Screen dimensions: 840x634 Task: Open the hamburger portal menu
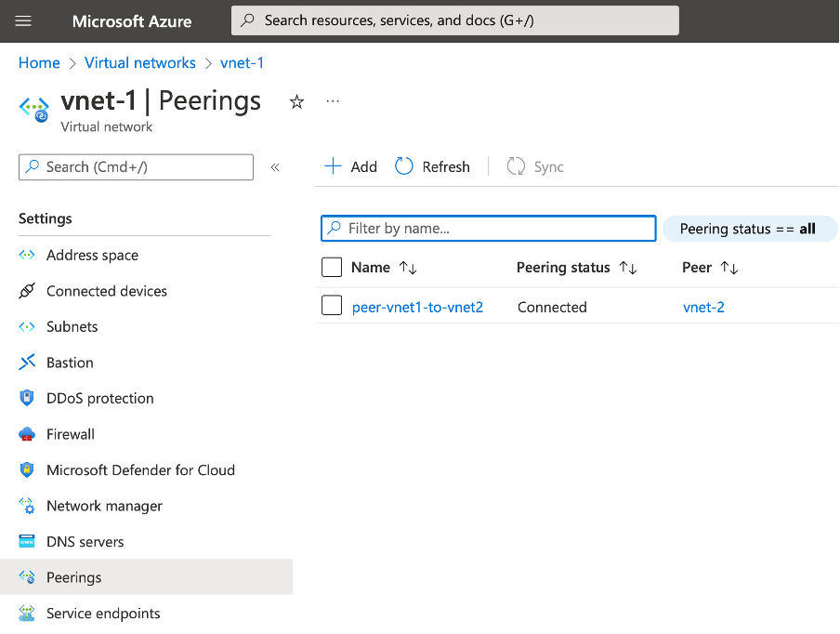tap(23, 20)
